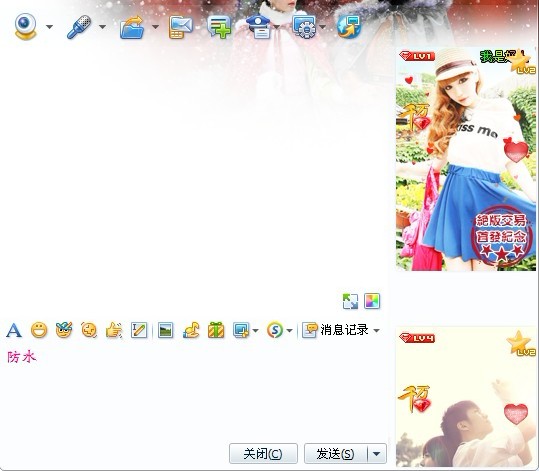Click the contact's QQ show girl avatar
This screenshot has height=471, width=539.
point(466,159)
